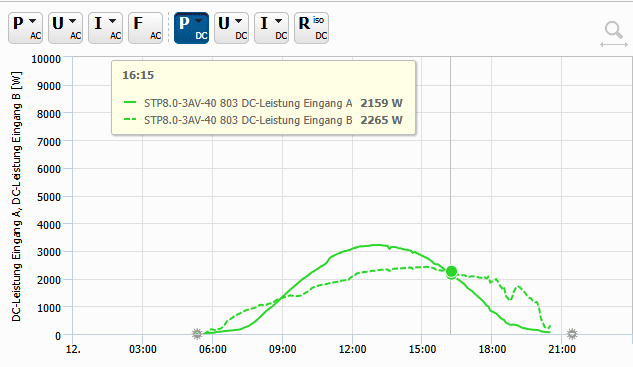Click the 06:00 x-axis label
Viewport: 633px width, 367px height.
click(212, 349)
